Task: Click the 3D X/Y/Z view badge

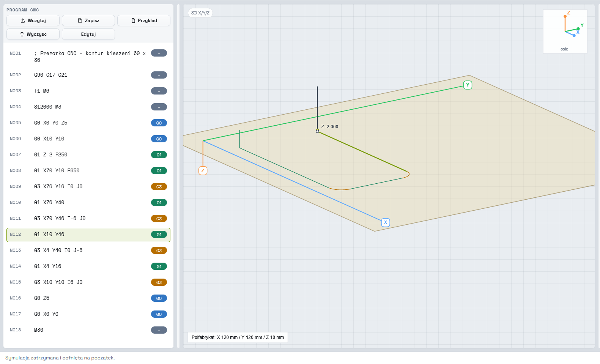Action: click(x=200, y=13)
